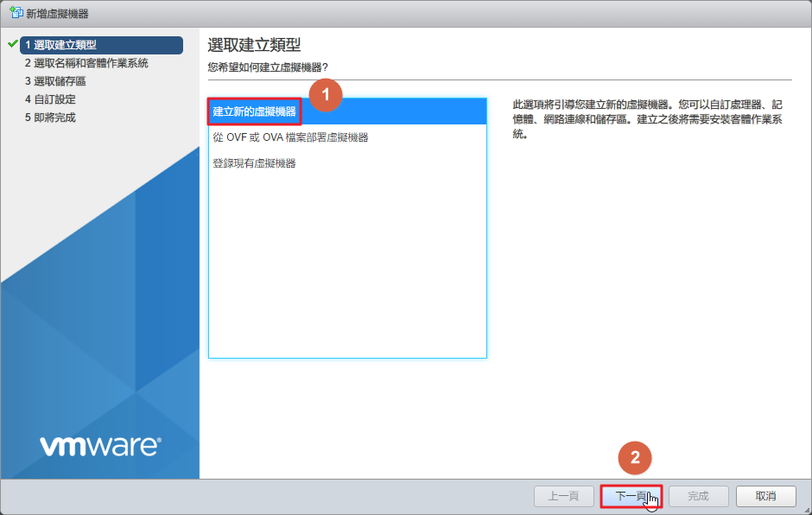Go to step 4 自訂設定
This screenshot has height=515, width=812.
(x=50, y=99)
